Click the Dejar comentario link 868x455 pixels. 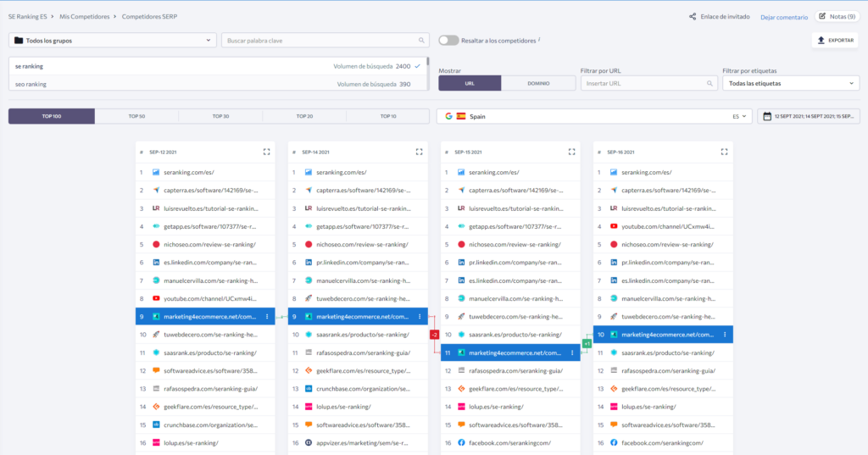(784, 17)
